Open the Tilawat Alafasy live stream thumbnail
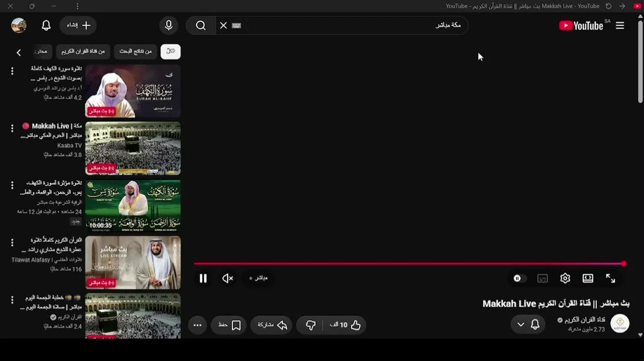 pos(133,263)
